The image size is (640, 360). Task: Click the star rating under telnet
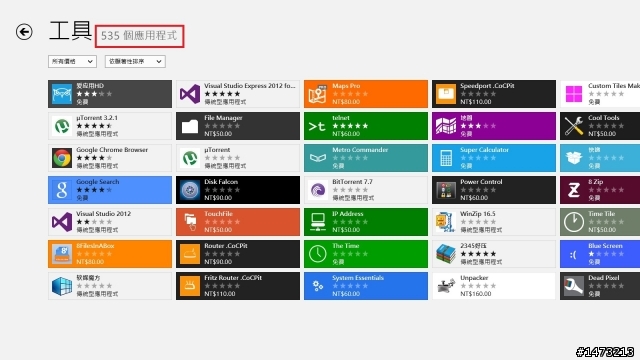[350, 126]
